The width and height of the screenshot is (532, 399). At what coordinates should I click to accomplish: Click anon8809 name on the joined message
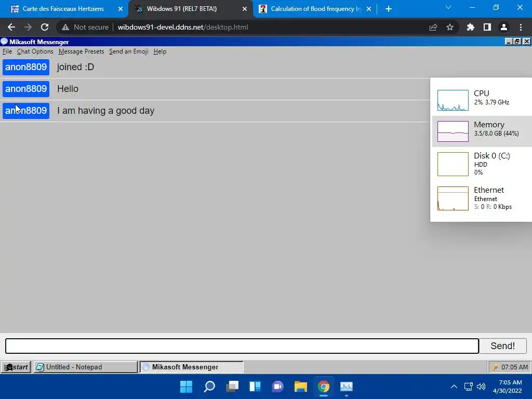26,67
